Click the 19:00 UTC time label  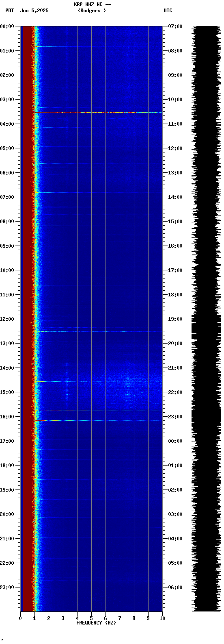pyautogui.click(x=175, y=319)
